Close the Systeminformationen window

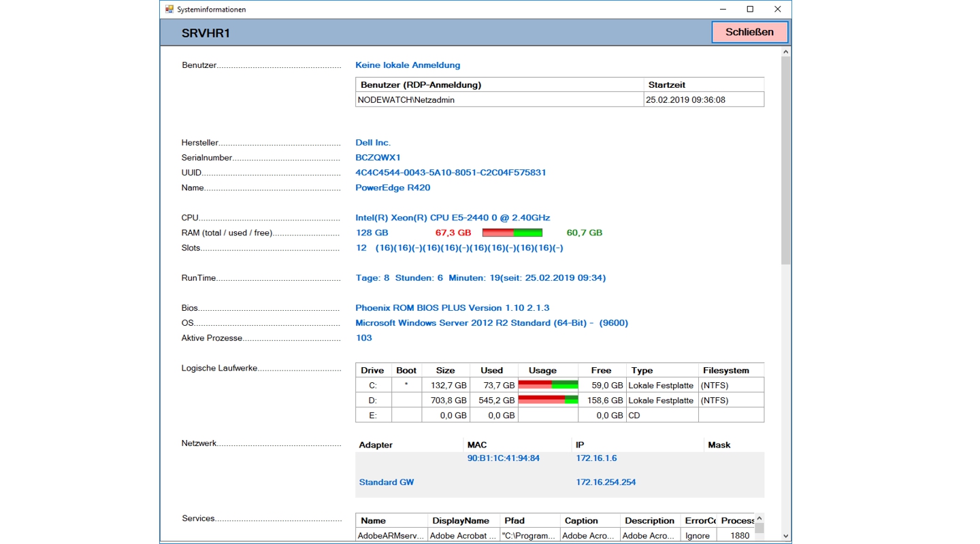pos(777,10)
